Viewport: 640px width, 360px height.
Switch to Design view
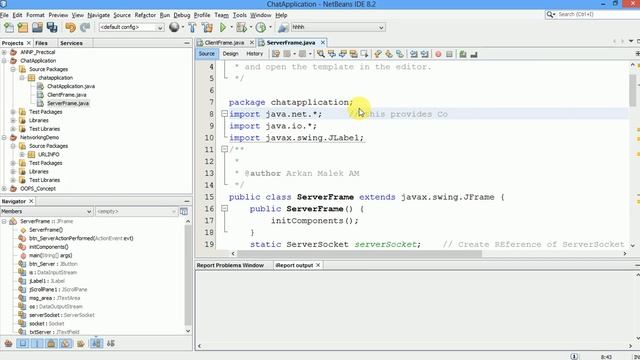tap(230, 54)
